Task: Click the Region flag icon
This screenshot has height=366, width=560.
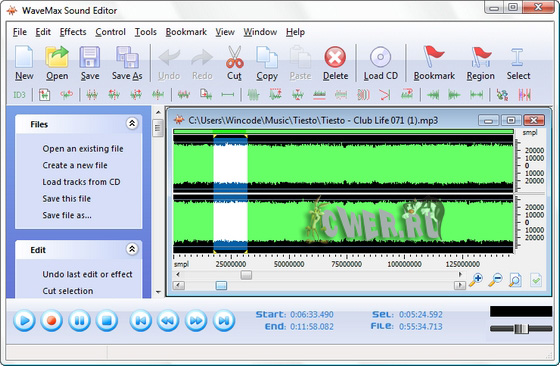Action: coord(480,57)
